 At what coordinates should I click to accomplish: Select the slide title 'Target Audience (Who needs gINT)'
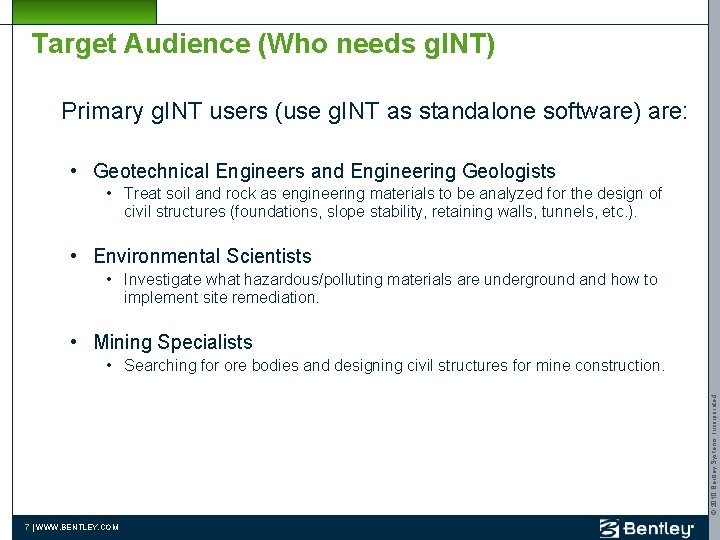pyautogui.click(x=263, y=45)
